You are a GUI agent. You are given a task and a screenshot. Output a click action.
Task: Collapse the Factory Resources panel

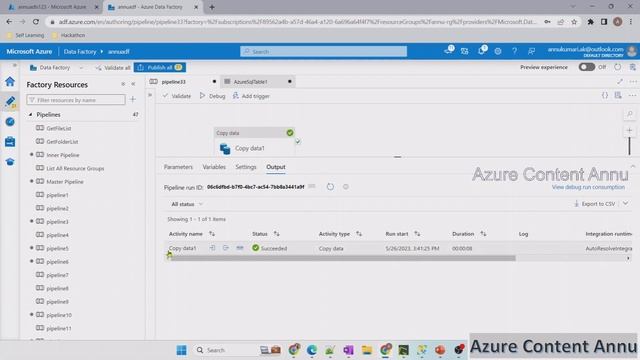tap(133, 84)
